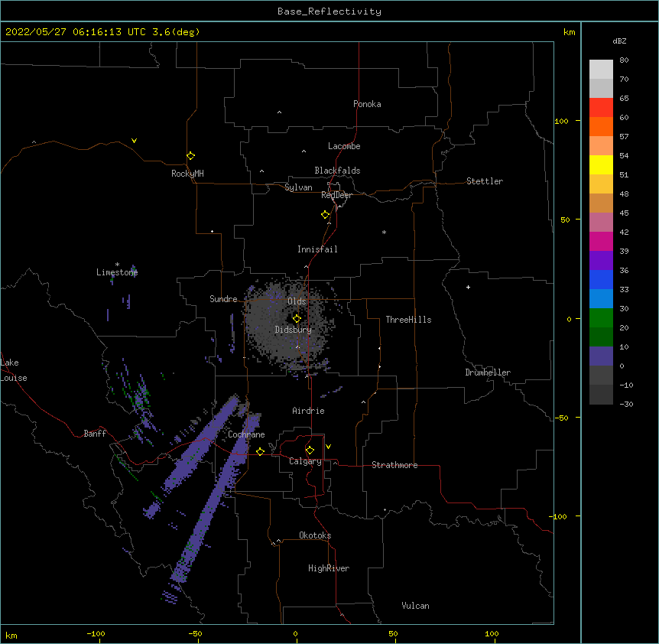This screenshot has height=644, width=659.
Task: Click the yellow diamond marker south of RedDeer
Action: coord(326,215)
